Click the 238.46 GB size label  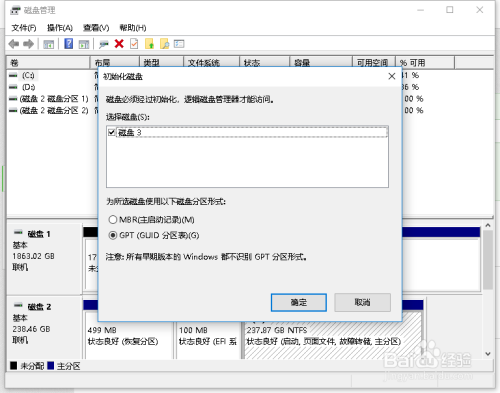31,329
